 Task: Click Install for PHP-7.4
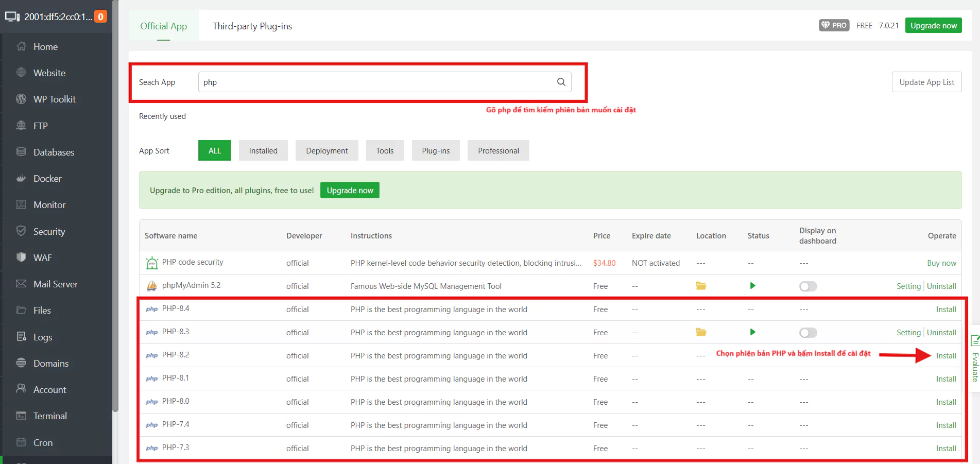(x=946, y=425)
